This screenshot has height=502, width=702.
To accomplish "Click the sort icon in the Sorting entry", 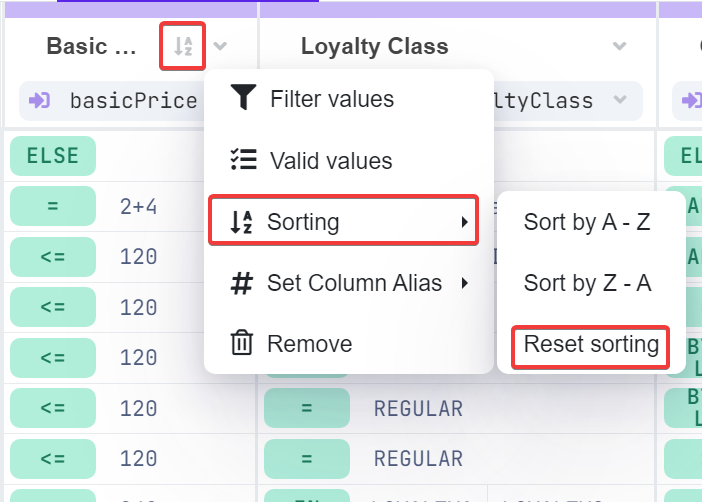I will 240,222.
